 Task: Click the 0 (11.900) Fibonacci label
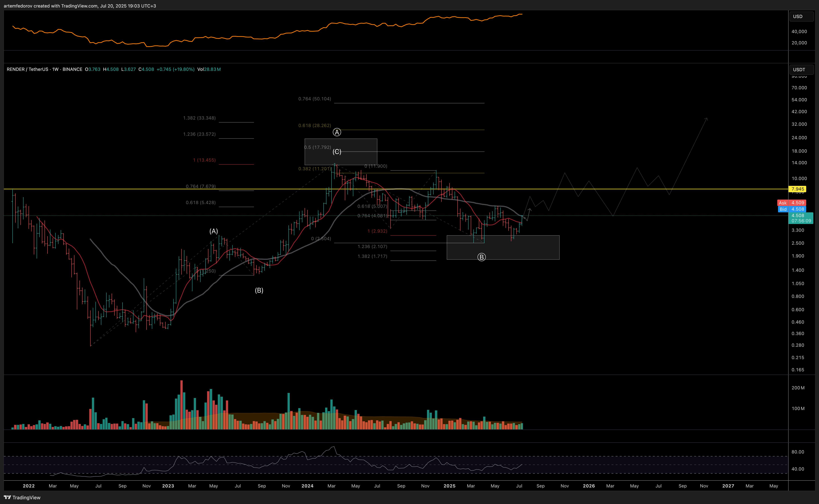[376, 166]
